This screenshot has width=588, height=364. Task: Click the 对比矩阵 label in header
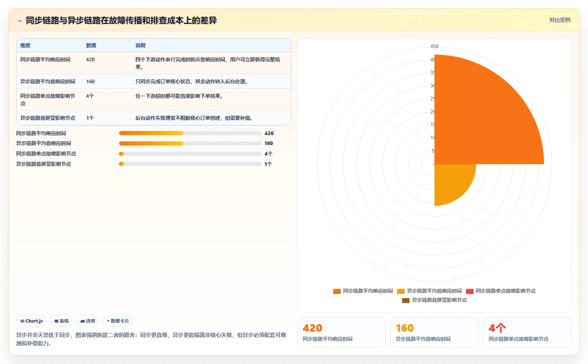[560, 20]
